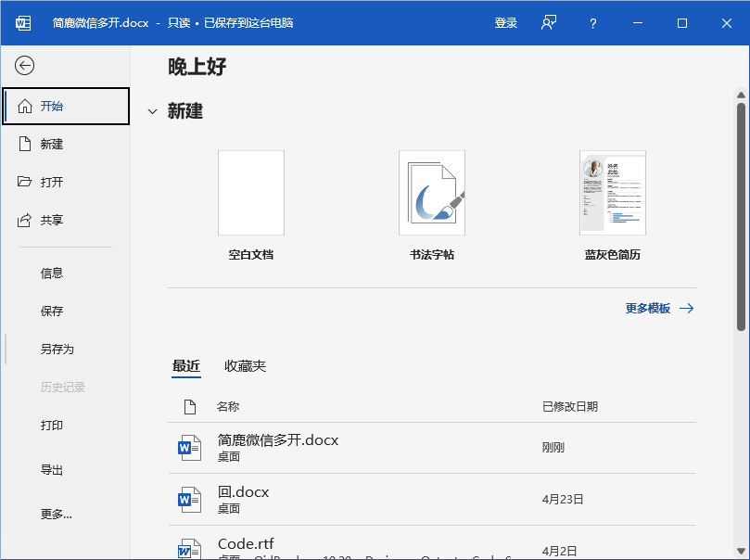Click the 空白文档 label
750x560 pixels.
(251, 255)
